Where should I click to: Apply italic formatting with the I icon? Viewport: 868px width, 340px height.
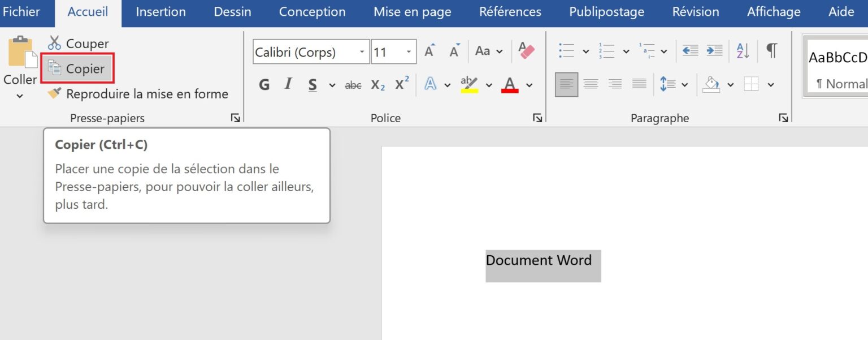(288, 84)
